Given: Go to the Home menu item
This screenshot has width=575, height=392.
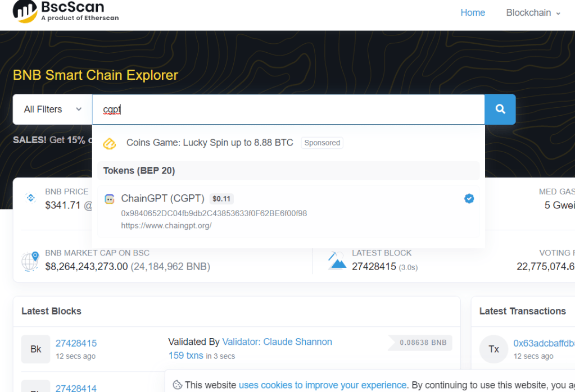Looking at the screenshot, I should [x=473, y=13].
